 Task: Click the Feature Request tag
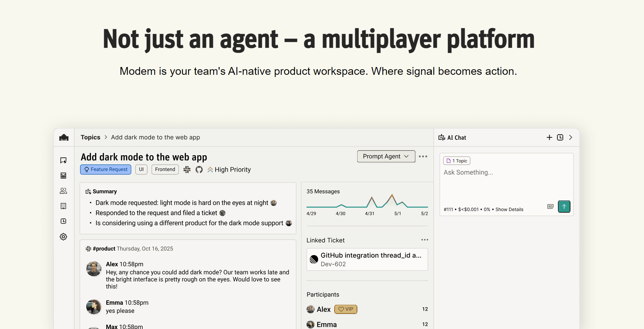tap(106, 169)
